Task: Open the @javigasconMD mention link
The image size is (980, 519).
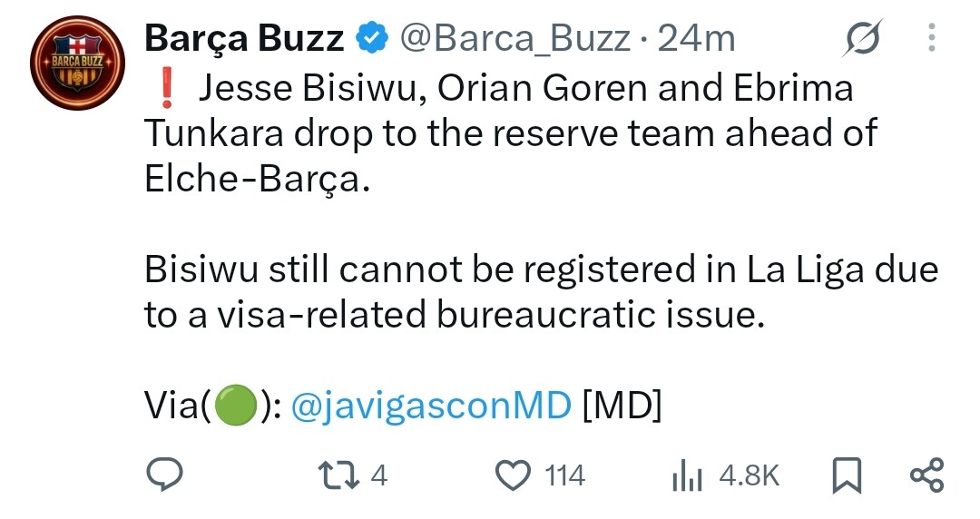Action: 431,406
